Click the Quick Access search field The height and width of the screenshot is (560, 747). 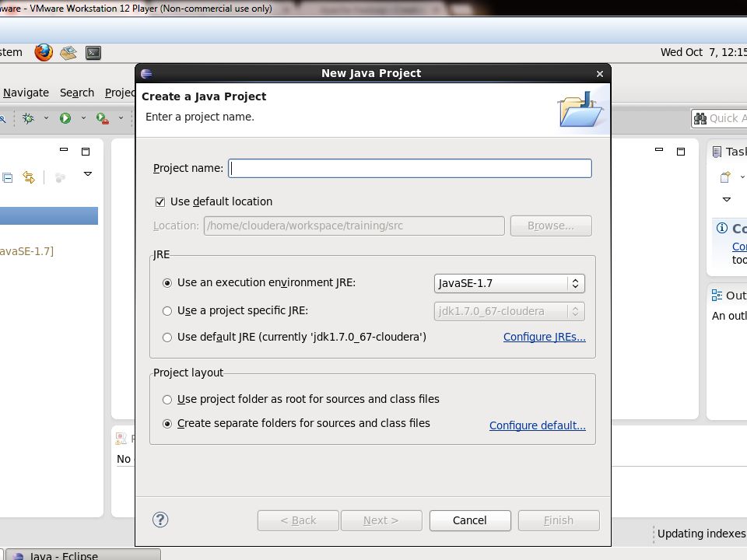pos(719,118)
